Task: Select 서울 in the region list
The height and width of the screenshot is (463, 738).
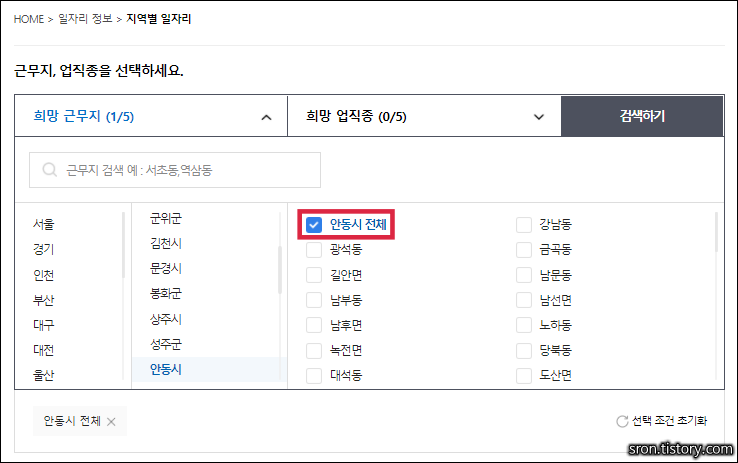Action: pyautogui.click(x=43, y=224)
